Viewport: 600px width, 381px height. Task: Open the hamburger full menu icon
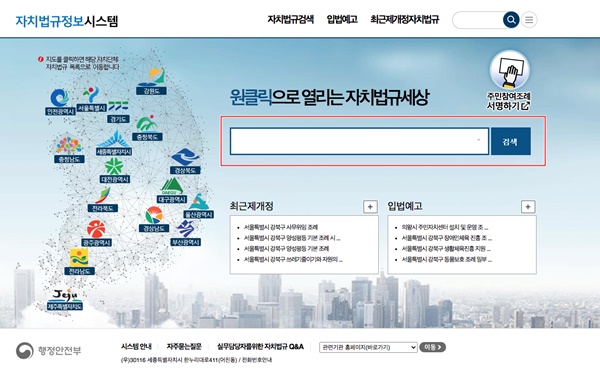tap(529, 20)
